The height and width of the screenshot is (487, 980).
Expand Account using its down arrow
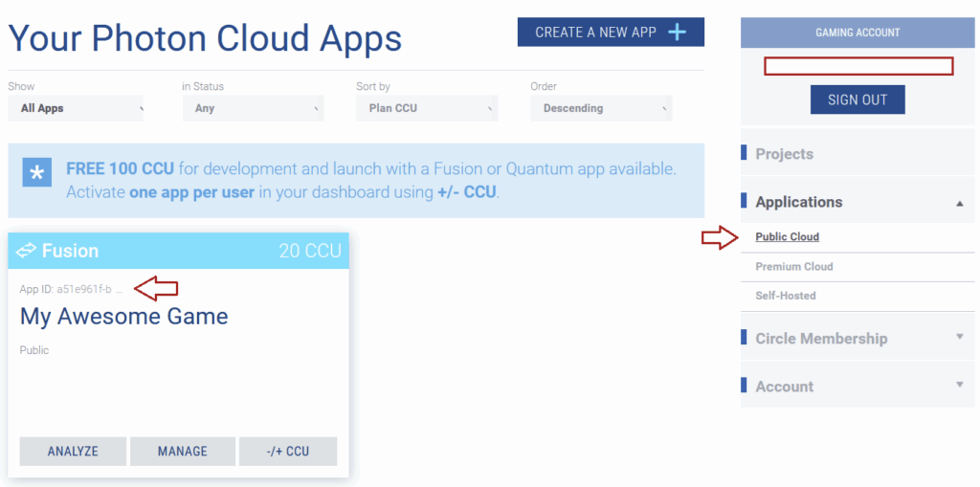tap(960, 384)
